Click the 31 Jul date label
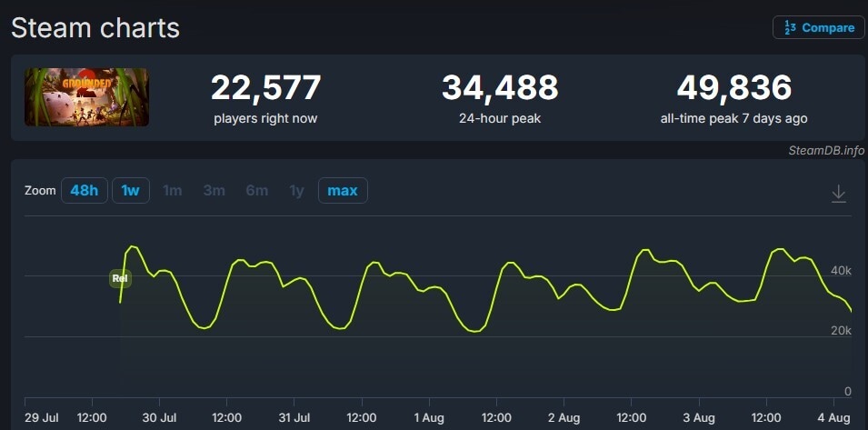The width and height of the screenshot is (868, 430). tap(294, 417)
